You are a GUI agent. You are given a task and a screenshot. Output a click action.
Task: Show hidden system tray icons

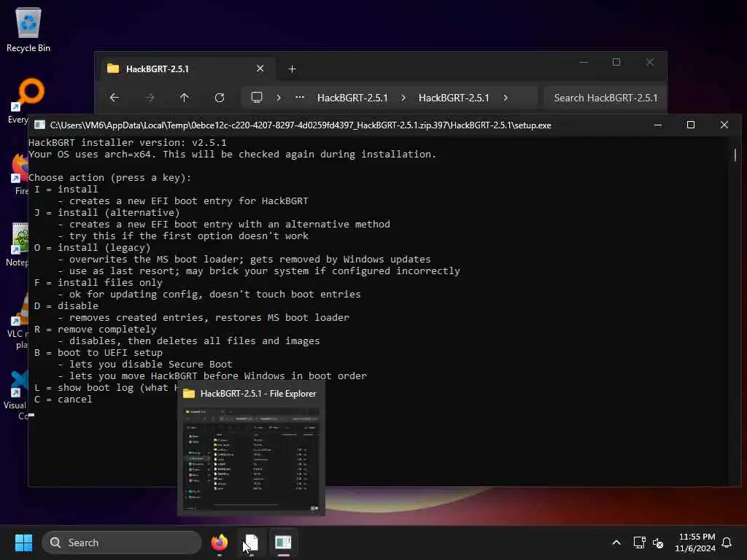616,542
